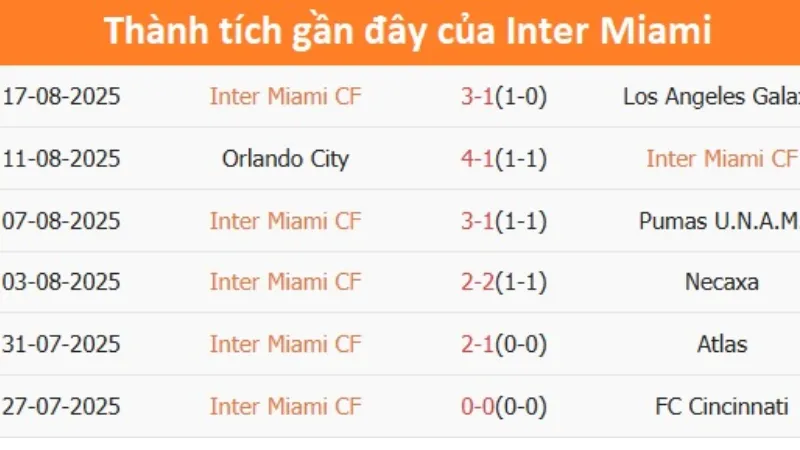This screenshot has width=800, height=450.
Task: Click Inter Miami CF in the 27-07-2025 row
Action: pos(285,407)
